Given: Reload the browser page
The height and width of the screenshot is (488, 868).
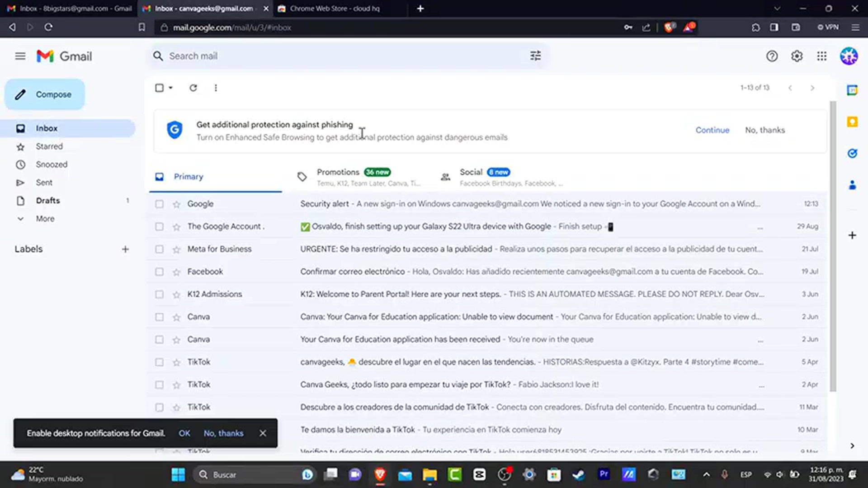Looking at the screenshot, I should click(48, 27).
